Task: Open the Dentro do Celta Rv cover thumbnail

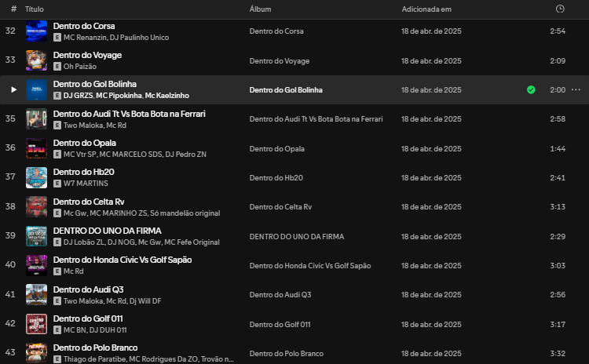Action: coord(36,207)
